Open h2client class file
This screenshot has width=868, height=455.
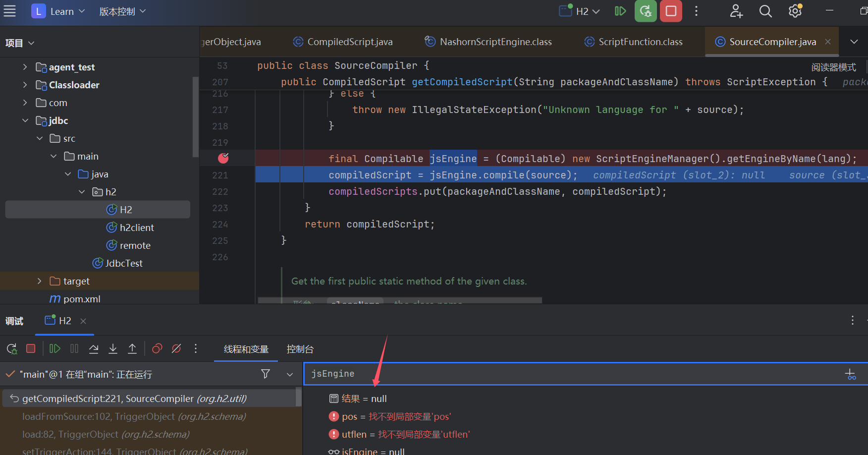point(130,227)
